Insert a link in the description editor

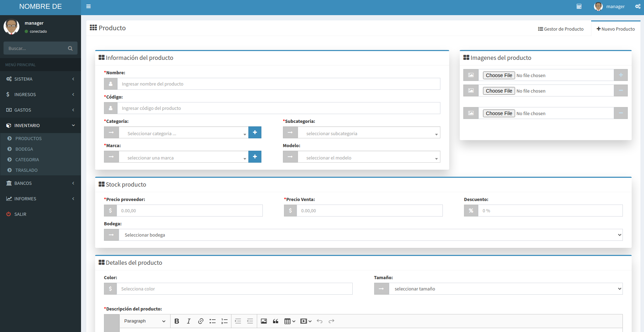(200, 321)
